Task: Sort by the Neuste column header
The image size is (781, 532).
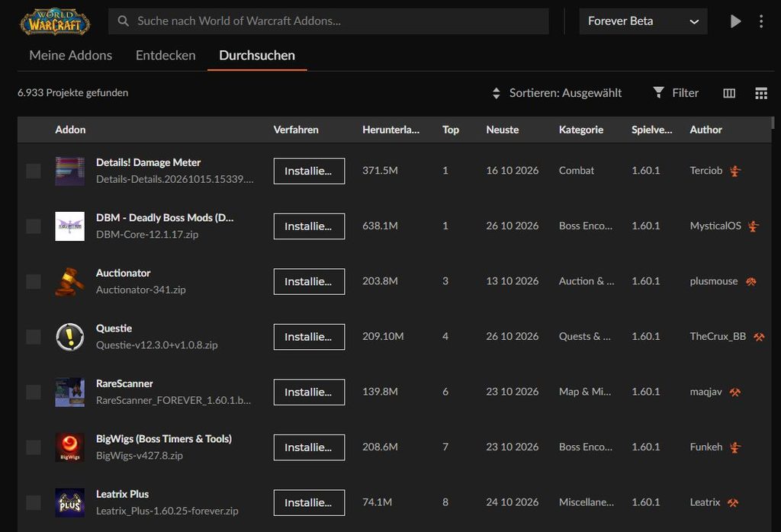Action: [503, 130]
